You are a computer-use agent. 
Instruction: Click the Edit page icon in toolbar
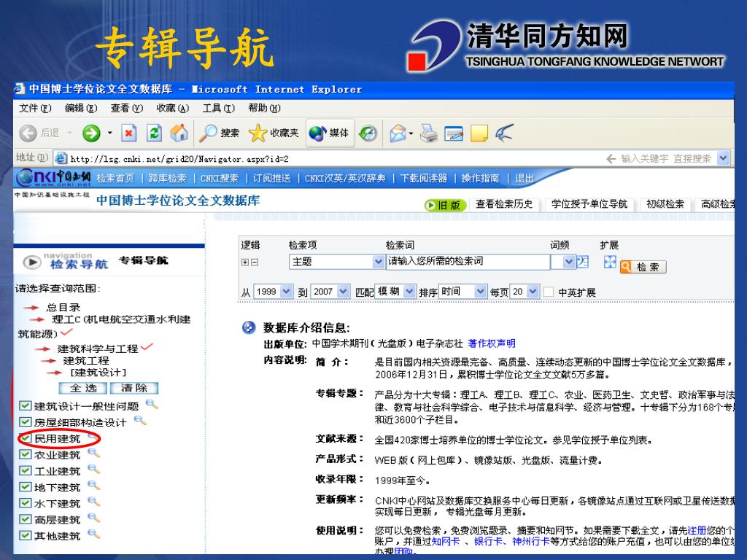(454, 133)
